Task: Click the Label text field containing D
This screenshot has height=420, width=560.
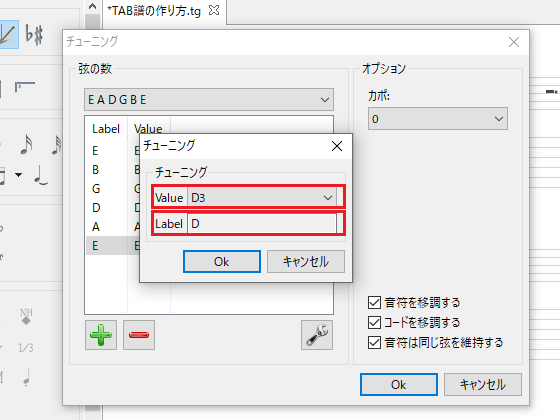Action: click(x=262, y=224)
